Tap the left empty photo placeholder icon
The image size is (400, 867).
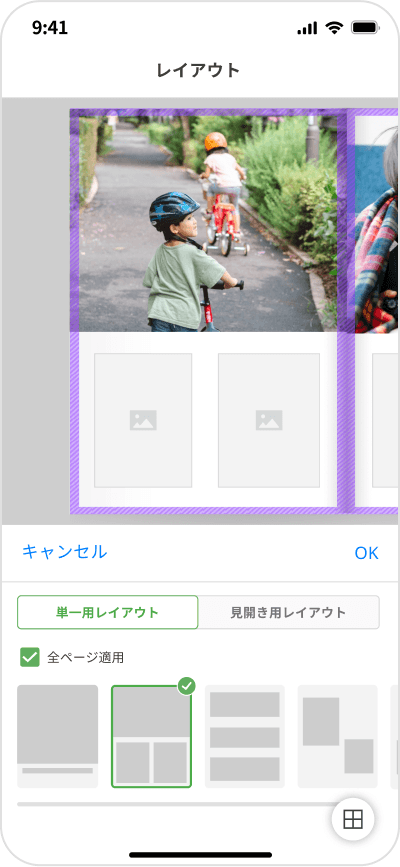[x=143, y=420]
